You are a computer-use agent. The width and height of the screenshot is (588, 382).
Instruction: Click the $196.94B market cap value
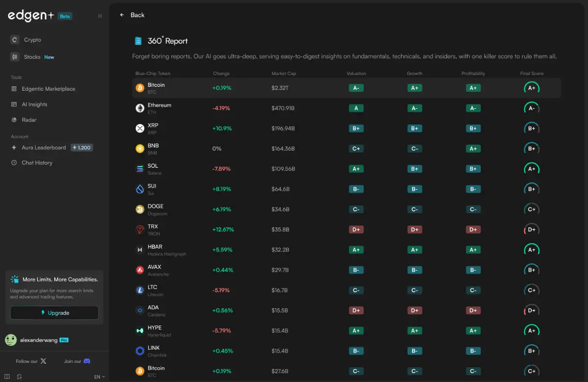coord(283,128)
